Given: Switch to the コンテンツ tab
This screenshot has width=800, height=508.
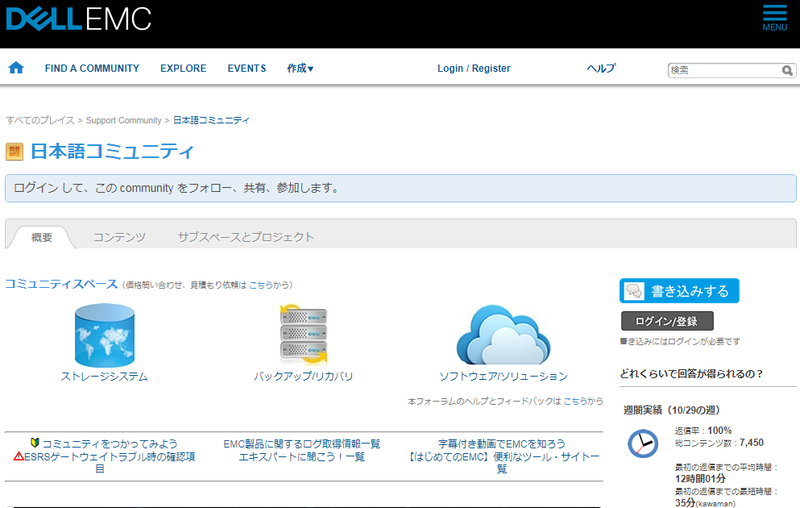Looking at the screenshot, I should tap(119, 237).
